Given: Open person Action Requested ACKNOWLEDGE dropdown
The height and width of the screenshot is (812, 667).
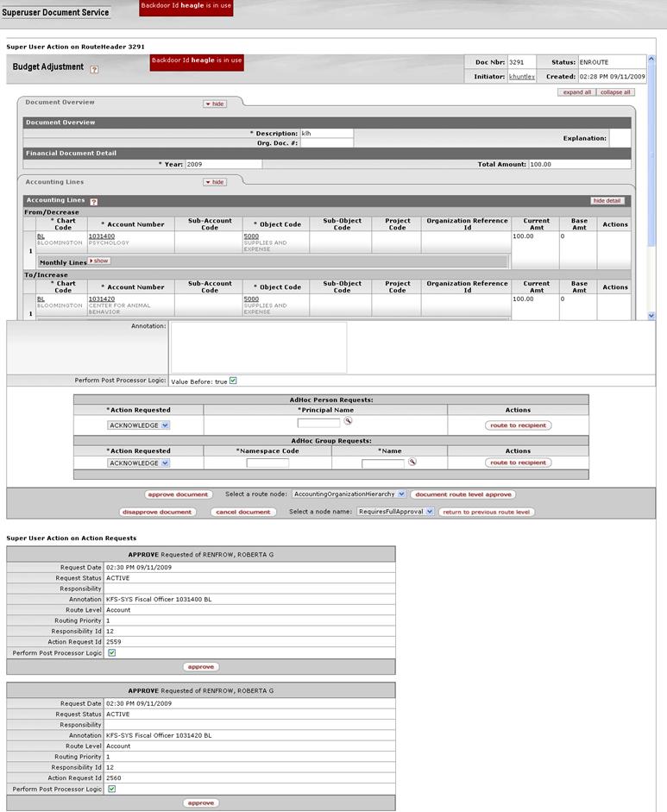Looking at the screenshot, I should pyautogui.click(x=139, y=425).
